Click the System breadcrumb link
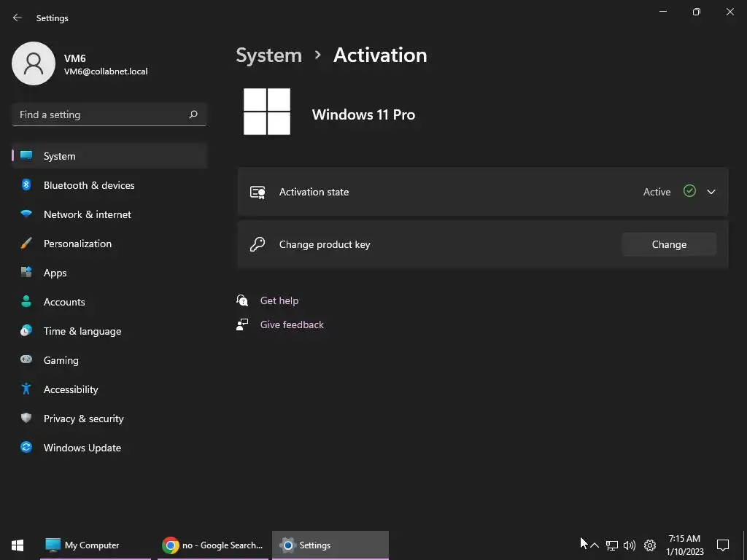This screenshot has width=747, height=560. click(268, 55)
